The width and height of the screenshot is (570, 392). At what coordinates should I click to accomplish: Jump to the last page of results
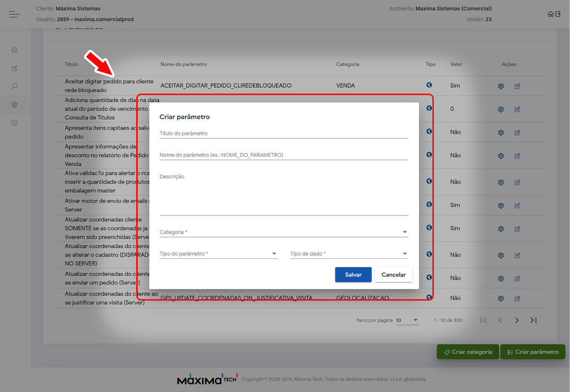533,320
